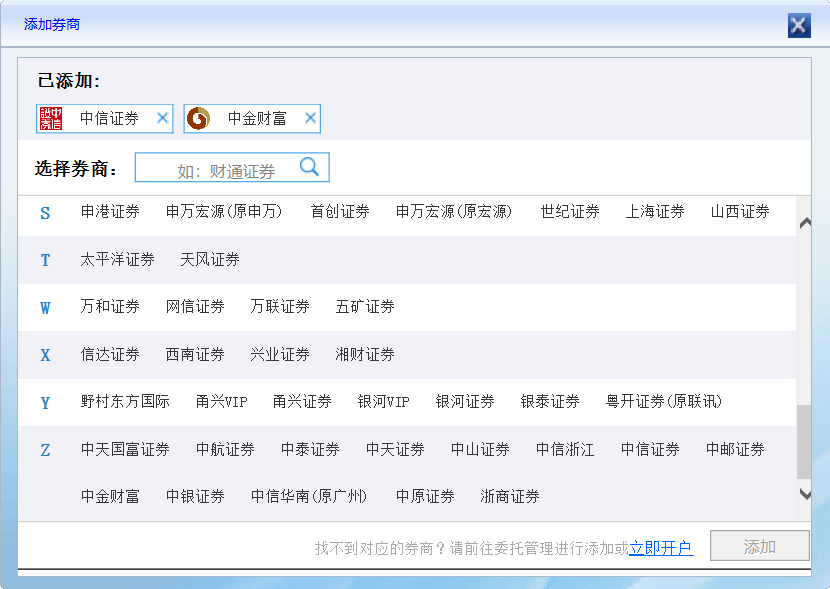Remove 中金财富 from added brokers
The width and height of the screenshot is (830, 589).
(310, 118)
